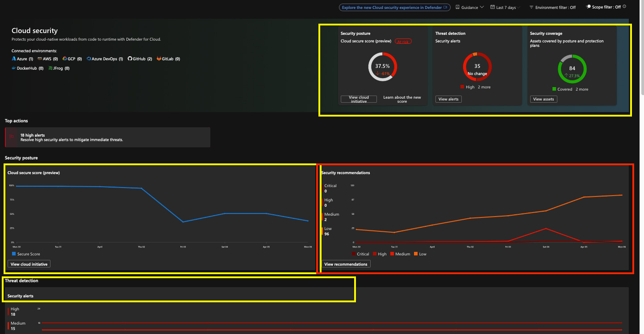This screenshot has width=644, height=334.
Task: Click the View assets button
Action: coord(544,99)
